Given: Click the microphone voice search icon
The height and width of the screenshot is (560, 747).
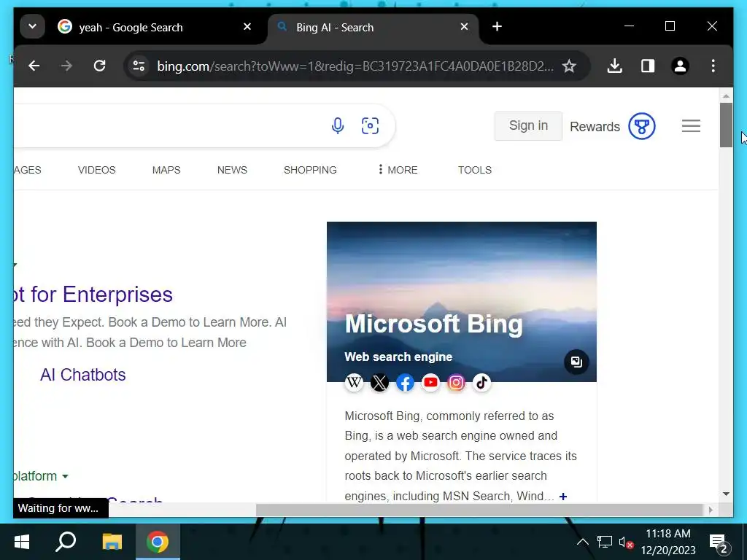Looking at the screenshot, I should coord(337,125).
